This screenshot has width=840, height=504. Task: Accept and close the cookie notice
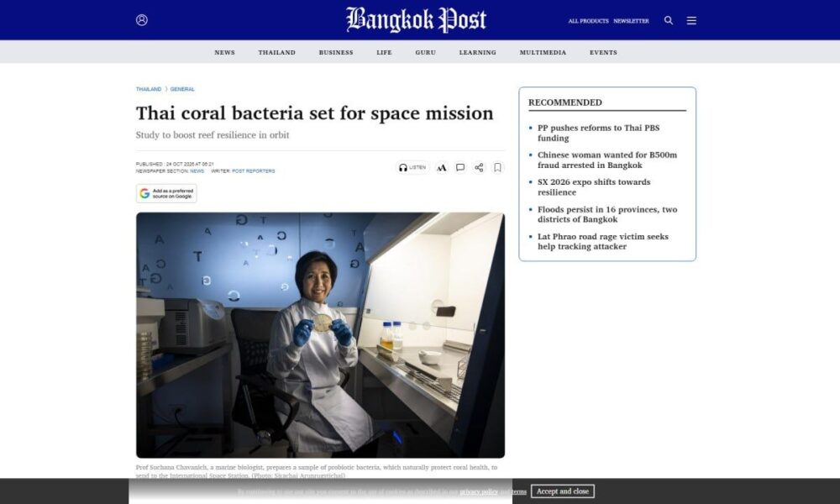click(563, 491)
